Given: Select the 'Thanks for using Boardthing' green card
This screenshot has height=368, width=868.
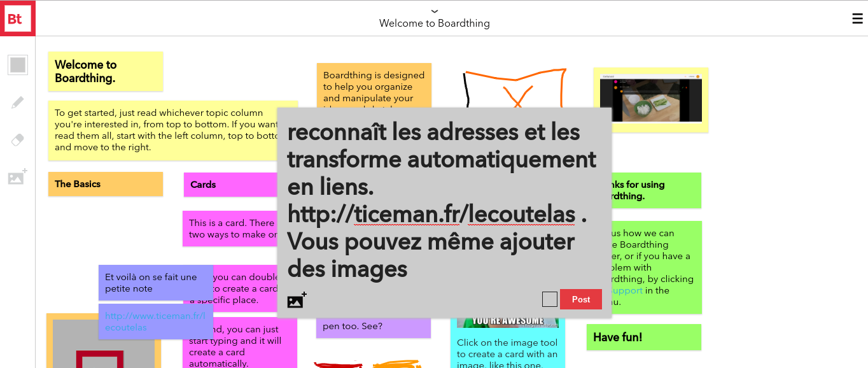Looking at the screenshot, I should (x=656, y=190).
